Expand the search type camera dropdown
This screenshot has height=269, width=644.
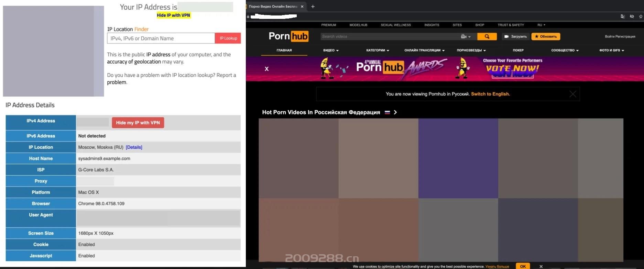click(466, 36)
